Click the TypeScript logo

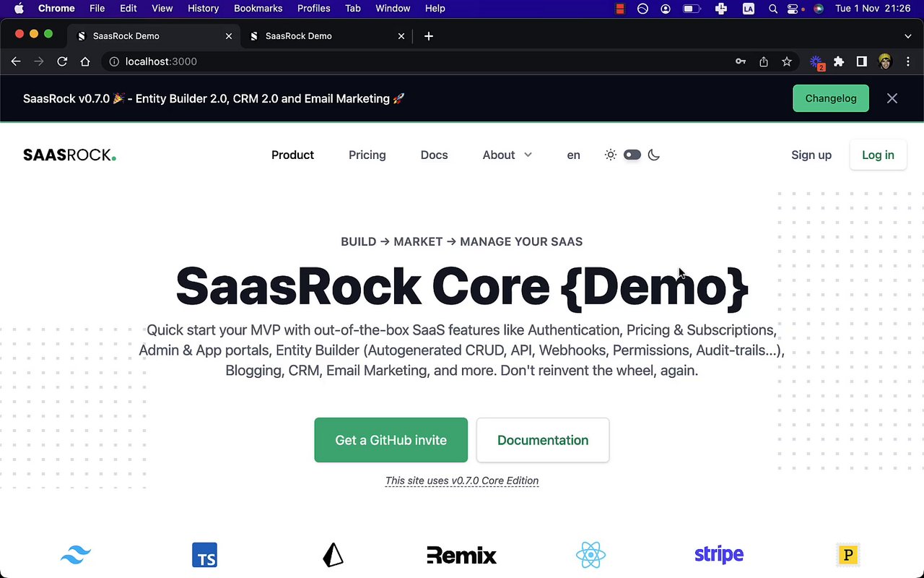[205, 555]
